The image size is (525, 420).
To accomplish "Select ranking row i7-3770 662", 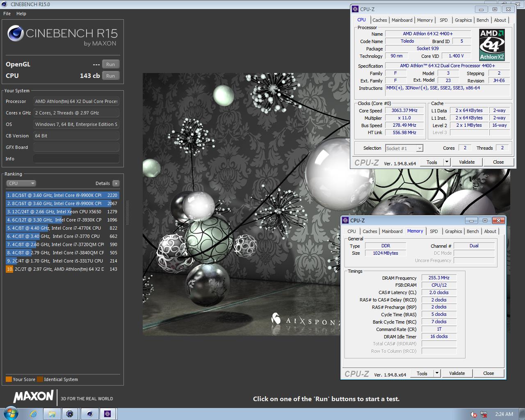I will (62, 236).
